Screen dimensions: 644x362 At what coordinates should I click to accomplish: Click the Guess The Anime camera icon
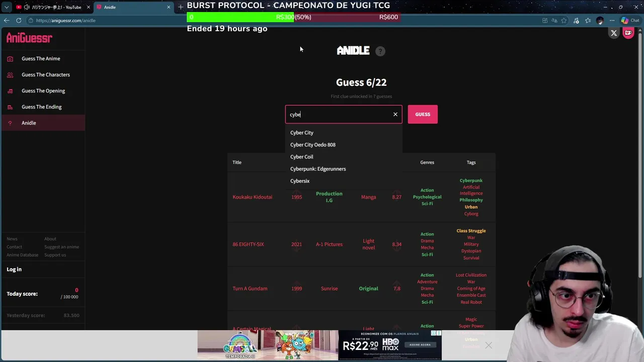coord(10,59)
